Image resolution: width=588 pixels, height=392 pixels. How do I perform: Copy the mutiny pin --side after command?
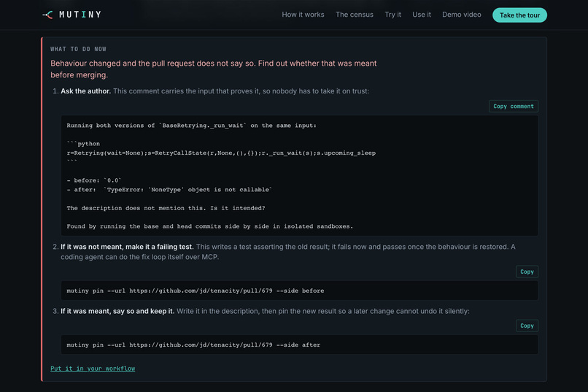click(527, 326)
